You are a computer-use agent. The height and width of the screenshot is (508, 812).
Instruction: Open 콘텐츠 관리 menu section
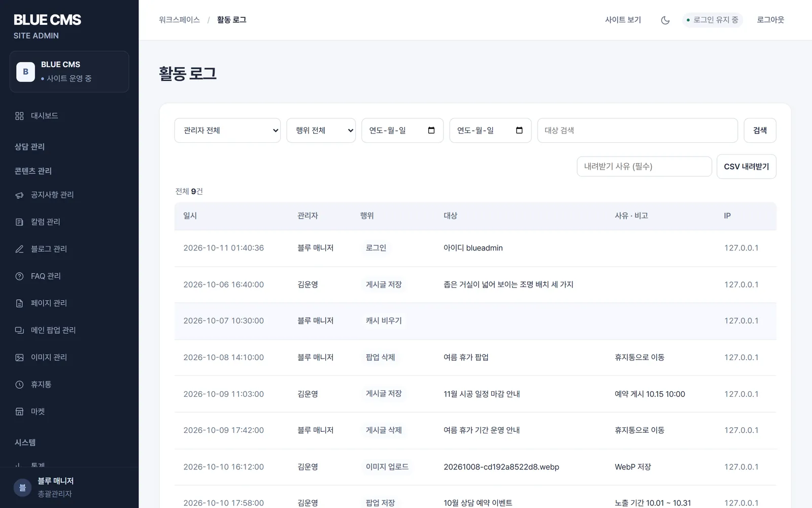click(33, 171)
